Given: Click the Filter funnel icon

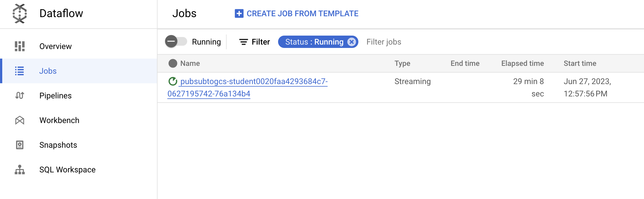Looking at the screenshot, I should (243, 41).
